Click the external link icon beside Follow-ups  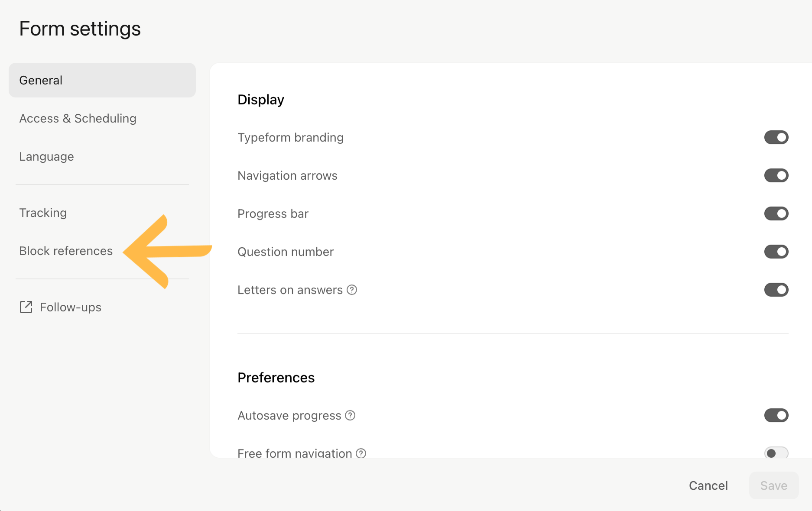pyautogui.click(x=26, y=307)
